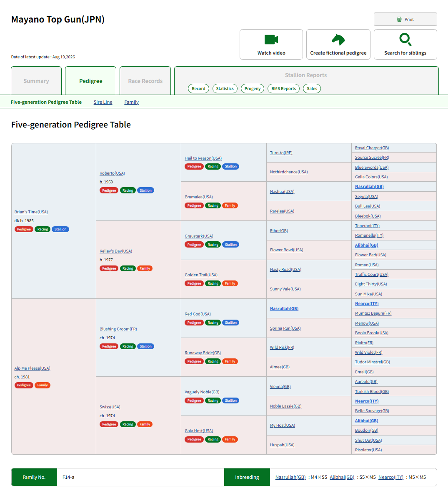Open Stallion Reports Sales
Image resolution: width=448 pixels, height=498 pixels.
coord(312,89)
